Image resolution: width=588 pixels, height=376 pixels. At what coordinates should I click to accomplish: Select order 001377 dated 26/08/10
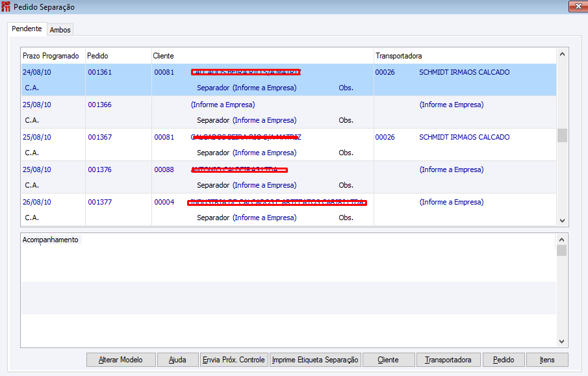pyautogui.click(x=288, y=210)
